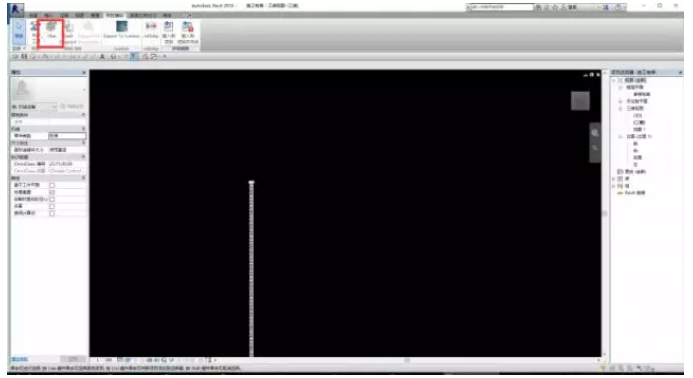Toggle the 加载时剪切的空心 checkbox
Image resolution: width=693 pixels, height=378 pixels.
click(x=52, y=199)
